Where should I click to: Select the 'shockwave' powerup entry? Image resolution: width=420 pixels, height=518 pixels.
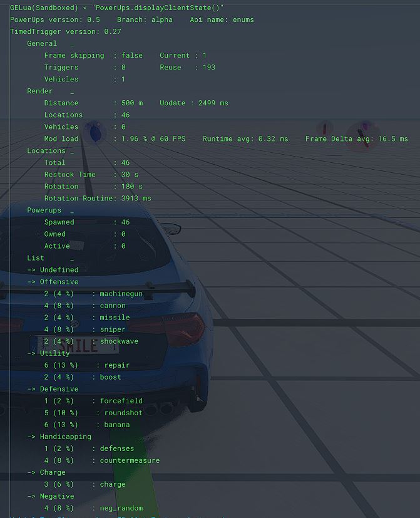pos(91,341)
